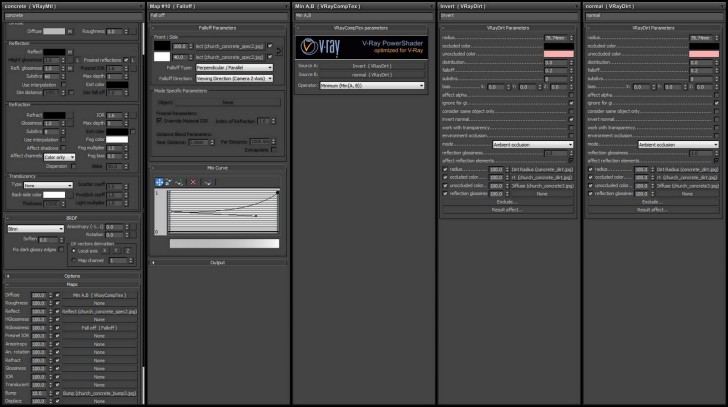
Task: Enable Fix dark glossy edges checkbox
Action: 61,250
